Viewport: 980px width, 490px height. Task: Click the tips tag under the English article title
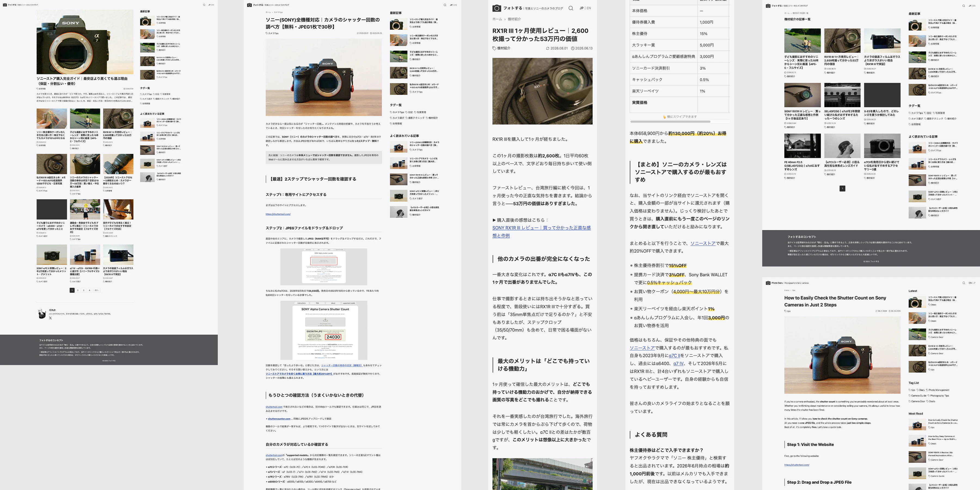[x=788, y=311]
